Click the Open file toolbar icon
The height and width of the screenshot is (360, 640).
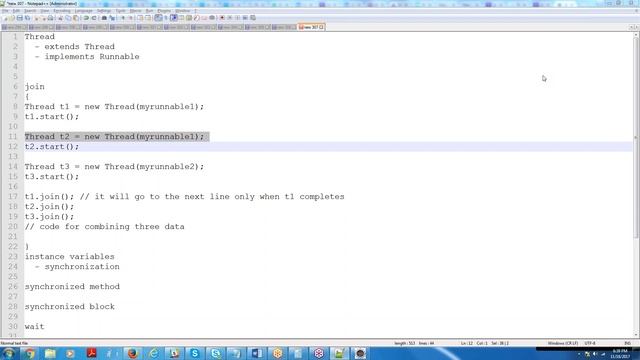tap(12, 18)
